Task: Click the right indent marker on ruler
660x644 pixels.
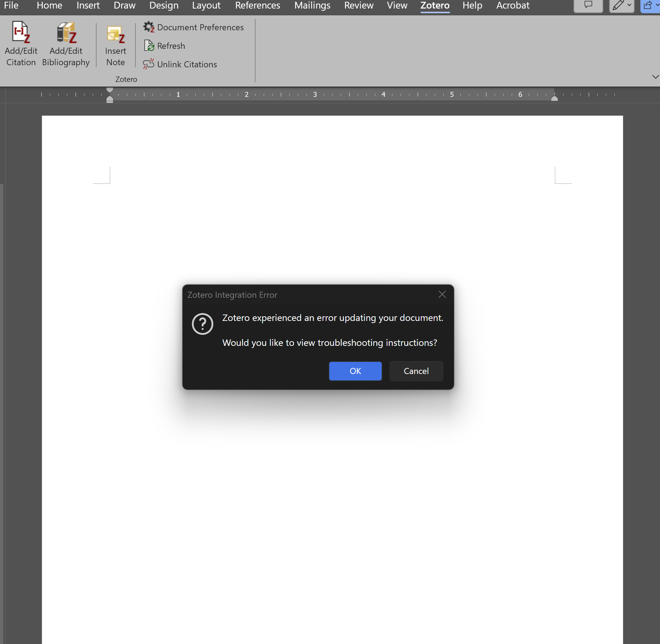Action: coord(555,99)
